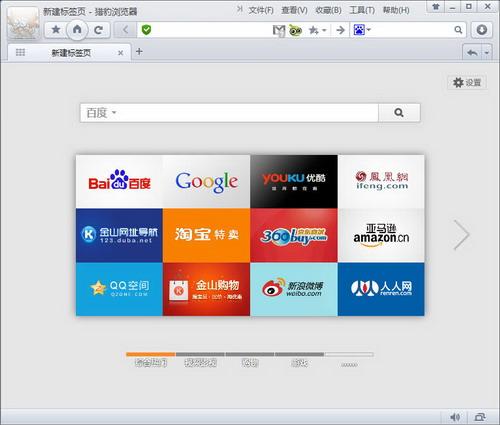
Task: Click the green frog-eyes extension icon
Action: (x=295, y=31)
